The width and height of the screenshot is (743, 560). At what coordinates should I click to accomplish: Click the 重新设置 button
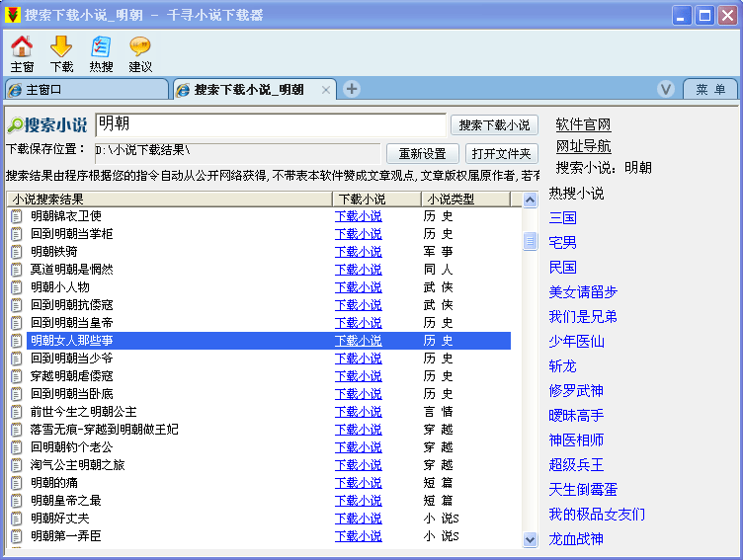point(422,154)
